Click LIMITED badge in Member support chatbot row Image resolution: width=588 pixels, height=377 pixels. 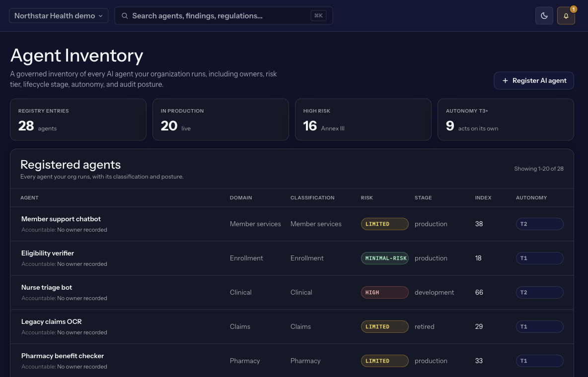(x=385, y=224)
